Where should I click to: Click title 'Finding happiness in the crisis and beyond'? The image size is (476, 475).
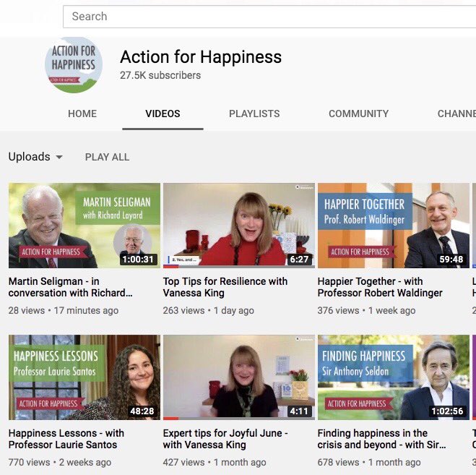point(381,439)
